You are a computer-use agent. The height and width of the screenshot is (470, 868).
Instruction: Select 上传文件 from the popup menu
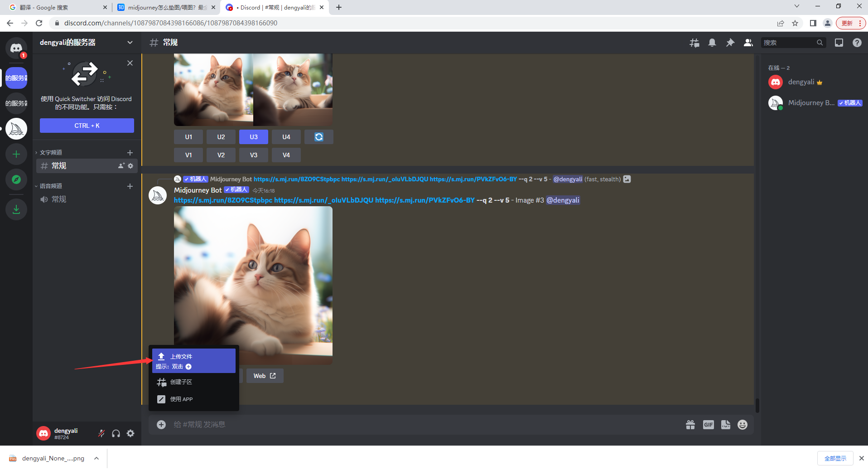click(193, 361)
